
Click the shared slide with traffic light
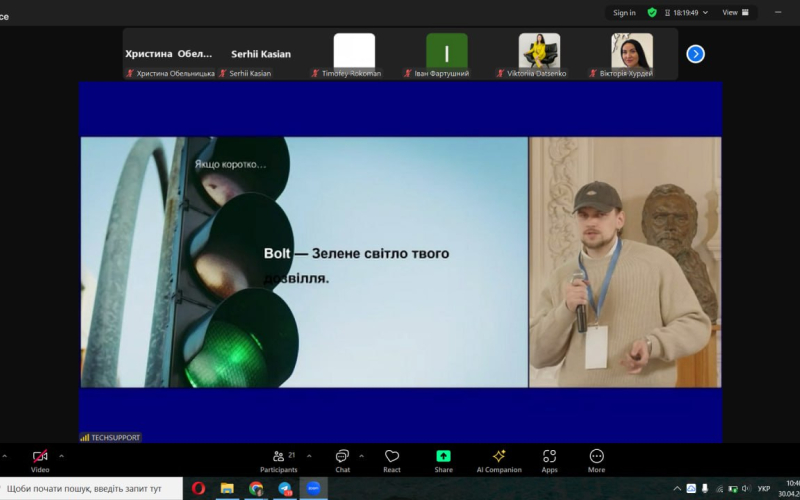(x=304, y=262)
